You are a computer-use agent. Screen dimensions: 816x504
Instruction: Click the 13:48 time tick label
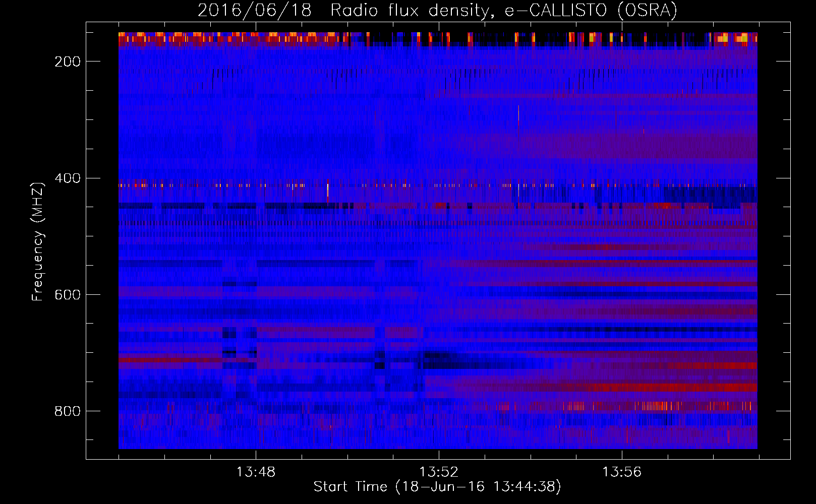(256, 472)
